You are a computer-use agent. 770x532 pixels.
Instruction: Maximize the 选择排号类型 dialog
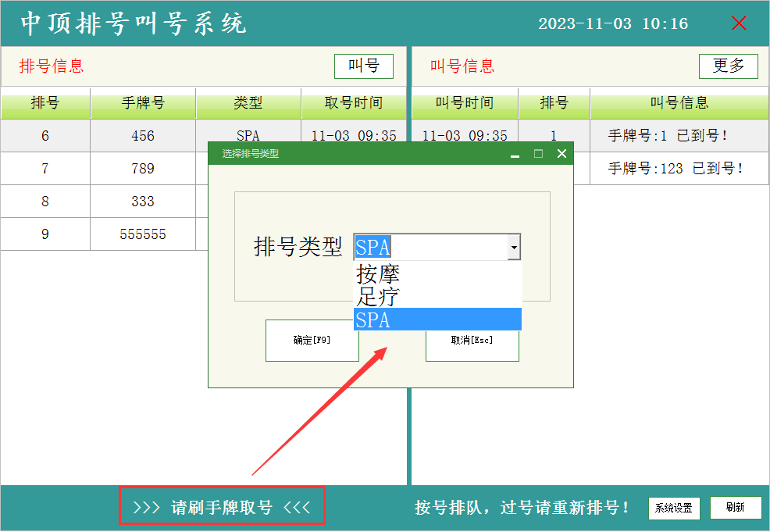pos(538,154)
